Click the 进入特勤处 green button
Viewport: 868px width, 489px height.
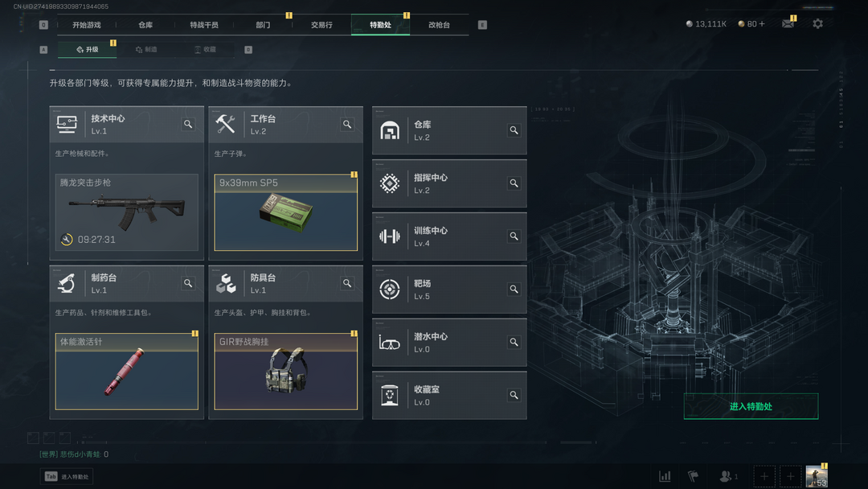pos(751,406)
